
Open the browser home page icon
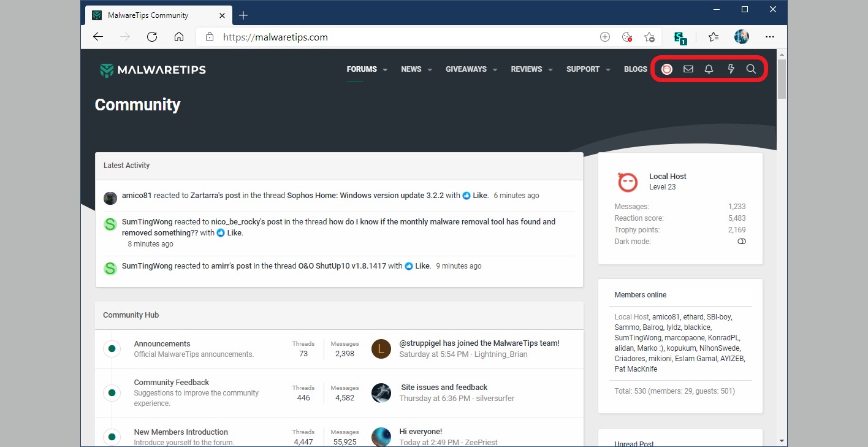(179, 37)
